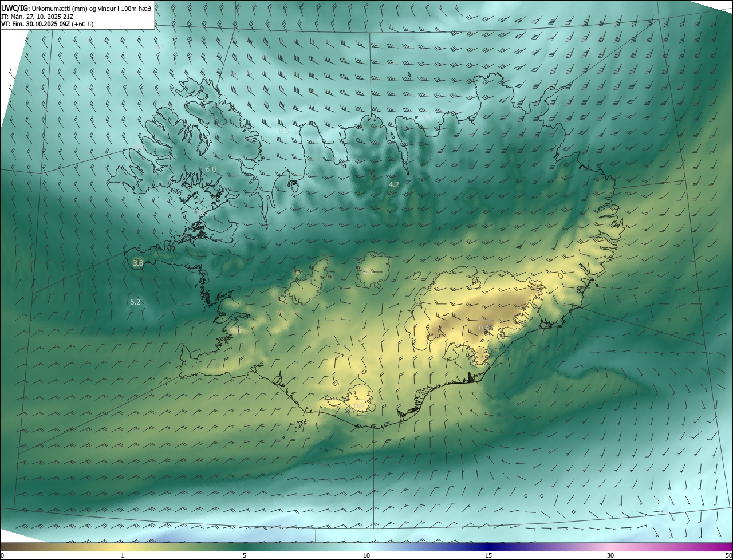This screenshot has width=733, height=560.
Task: Click the title text 'Úrkomumætti (mm) og vindur í 100m hæð'
Action: coord(91,8)
